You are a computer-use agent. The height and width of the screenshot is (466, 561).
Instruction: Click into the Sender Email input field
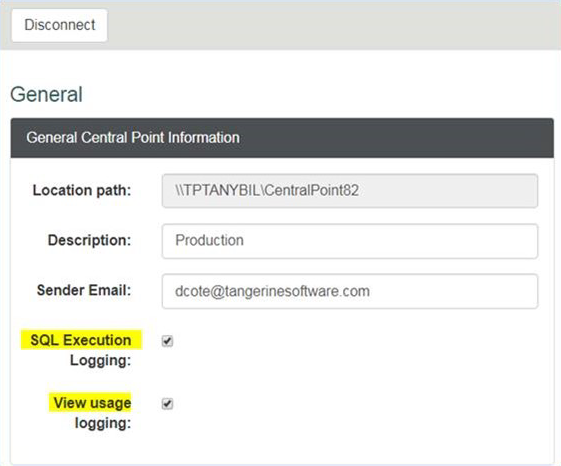click(x=350, y=291)
